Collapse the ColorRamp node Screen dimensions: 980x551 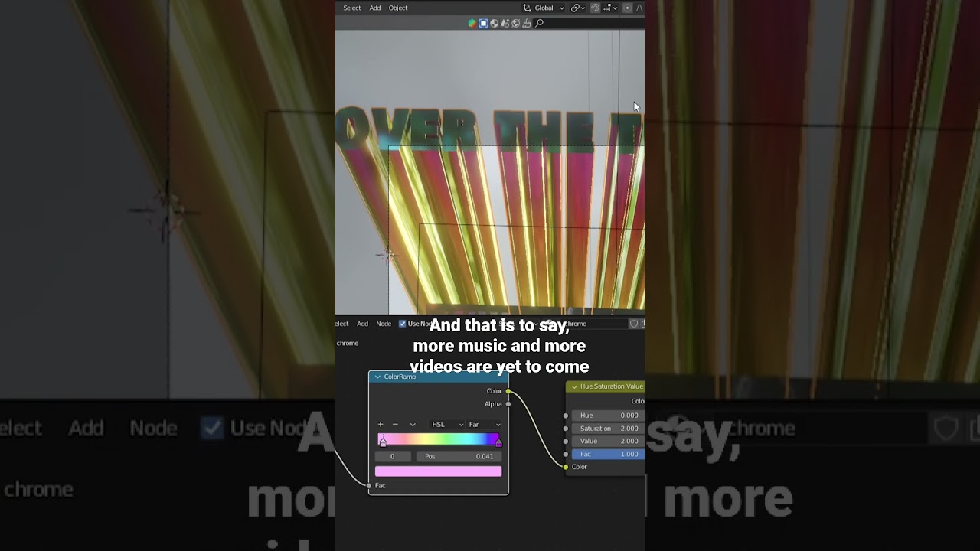pos(377,377)
